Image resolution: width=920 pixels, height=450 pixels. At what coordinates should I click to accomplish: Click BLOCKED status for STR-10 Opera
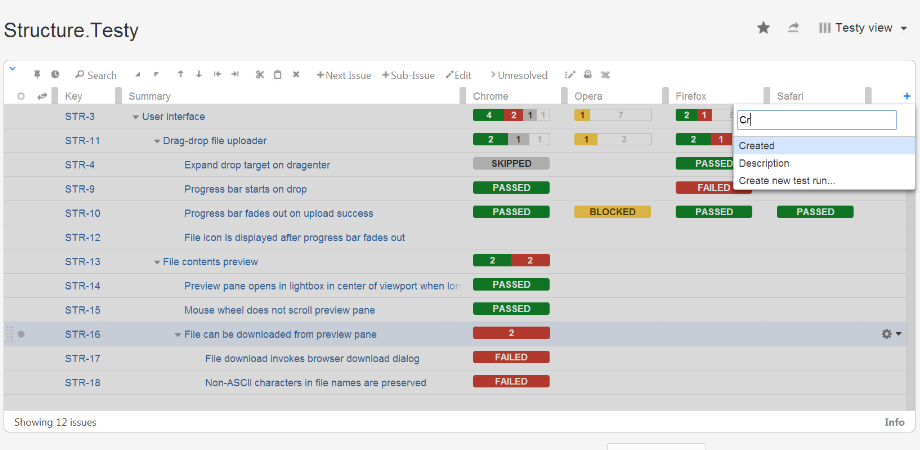(613, 212)
